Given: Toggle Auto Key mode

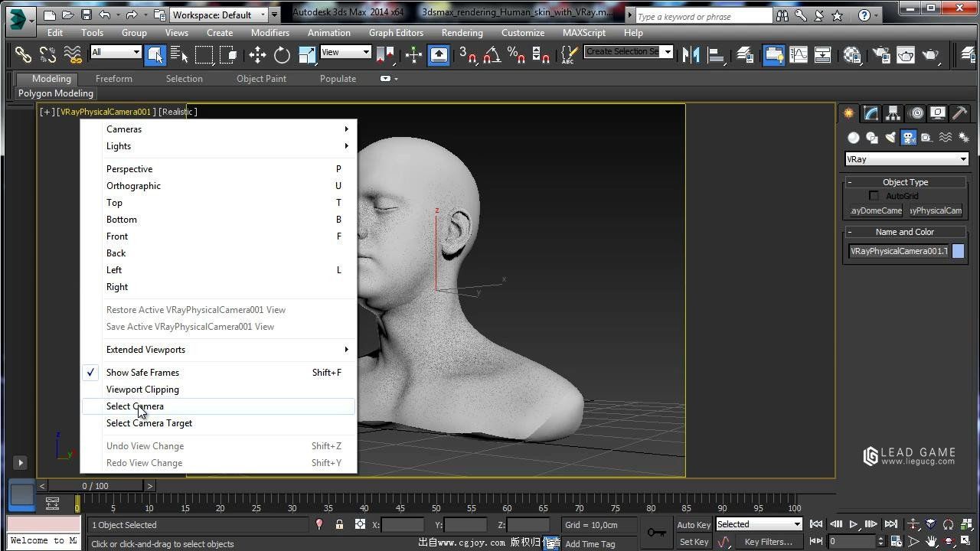Looking at the screenshot, I should coord(694,524).
